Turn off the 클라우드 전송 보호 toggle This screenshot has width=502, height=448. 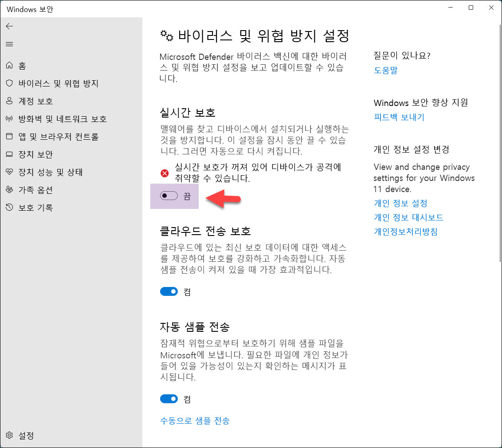coord(169,291)
